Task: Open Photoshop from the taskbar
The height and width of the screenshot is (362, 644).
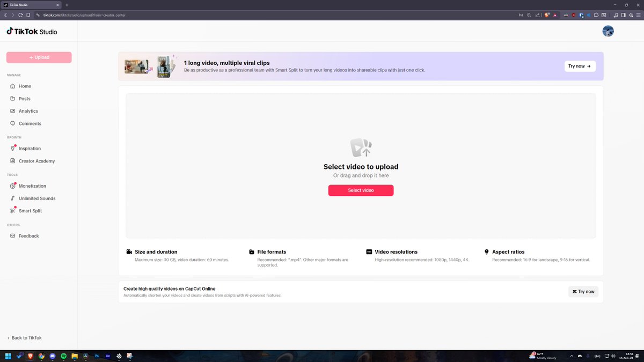Action: tap(97, 356)
